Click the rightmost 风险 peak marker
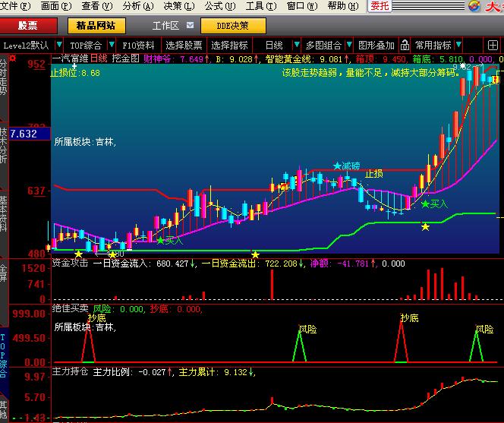504x423 pixels. (x=484, y=329)
